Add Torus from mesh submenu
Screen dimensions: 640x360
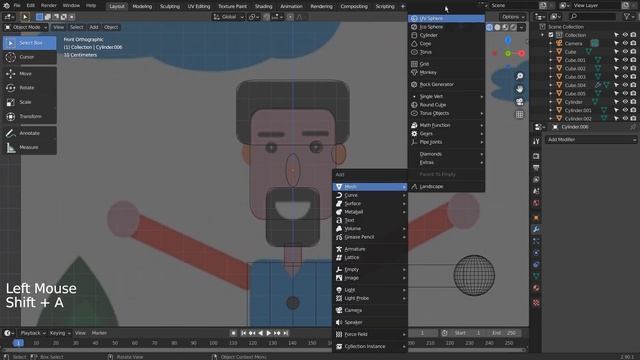pos(446,52)
